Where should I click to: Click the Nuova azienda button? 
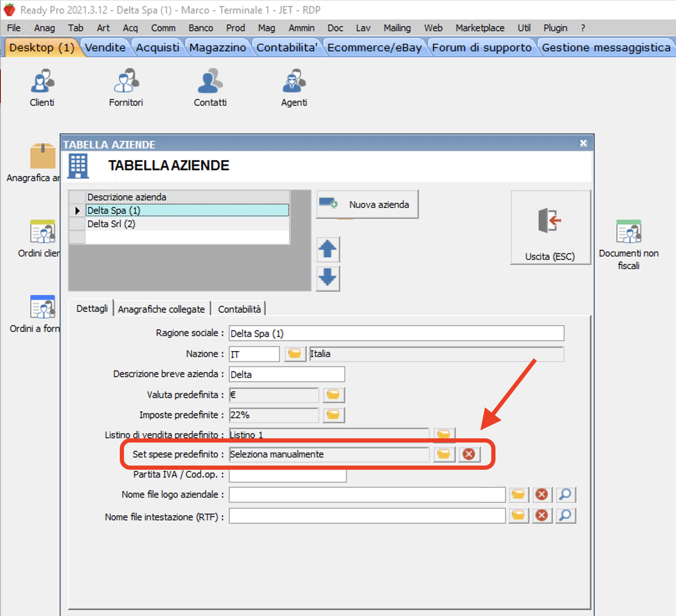coord(367,204)
